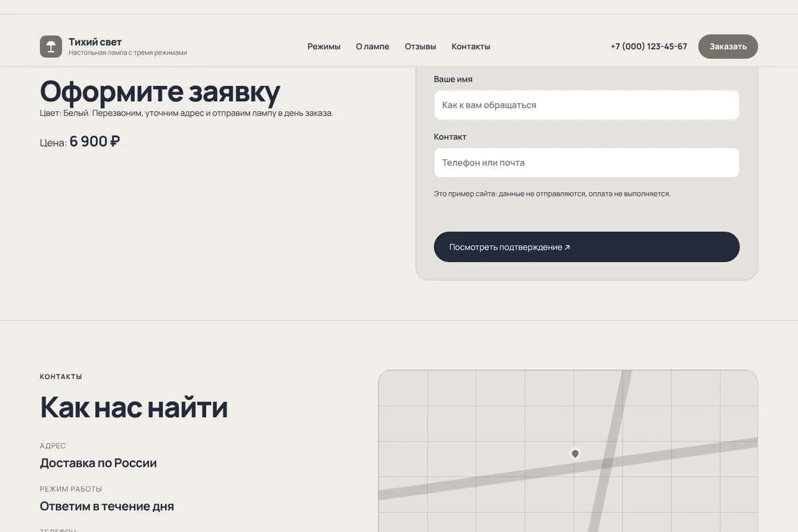798x532 pixels.
Task: Click the map location pin
Action: coord(575,454)
